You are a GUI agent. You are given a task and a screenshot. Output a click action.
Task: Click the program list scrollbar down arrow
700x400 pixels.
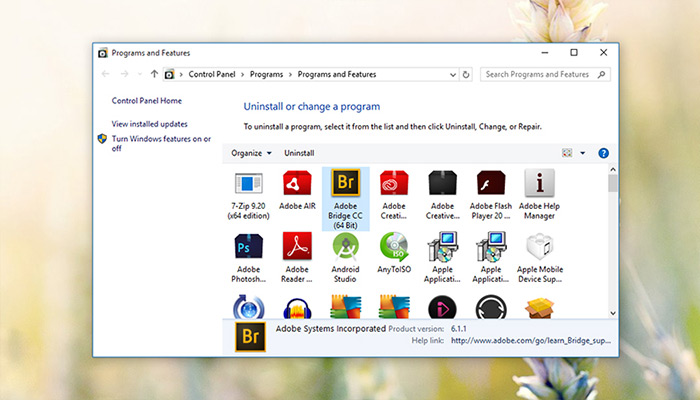613,313
